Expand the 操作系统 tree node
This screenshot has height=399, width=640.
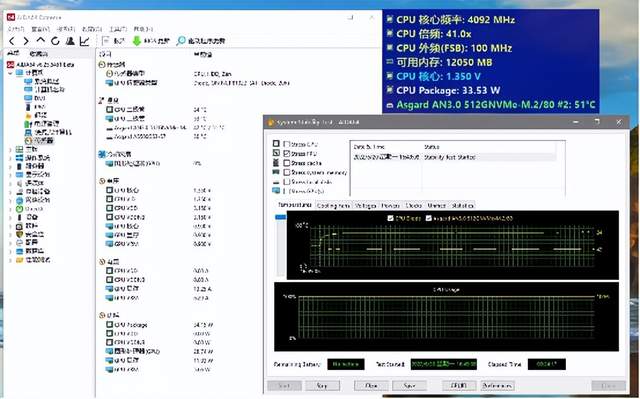click(10, 158)
